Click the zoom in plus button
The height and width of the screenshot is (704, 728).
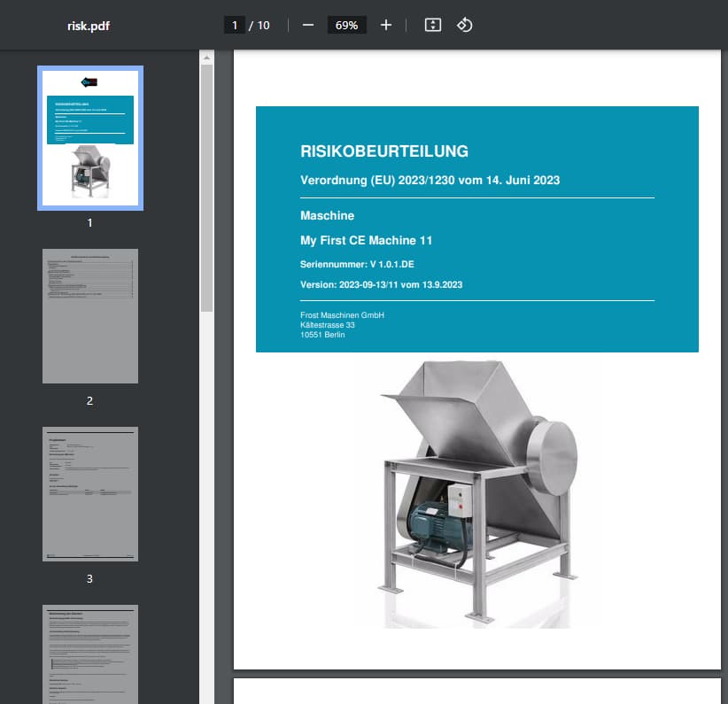(385, 25)
